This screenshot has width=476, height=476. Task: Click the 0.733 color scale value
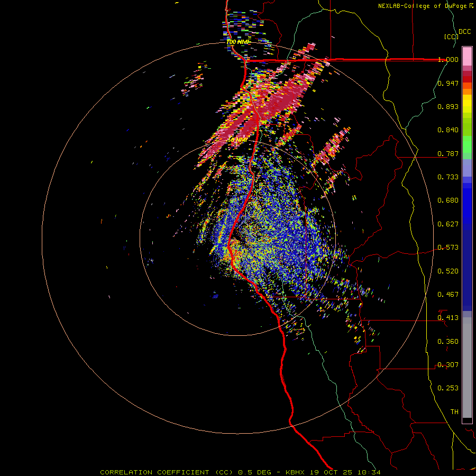[448, 177]
